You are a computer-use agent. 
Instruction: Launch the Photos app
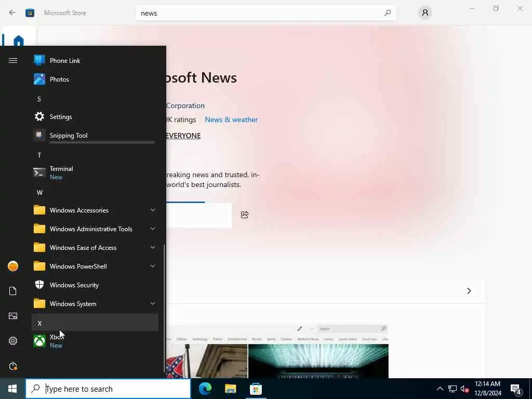(x=95, y=79)
